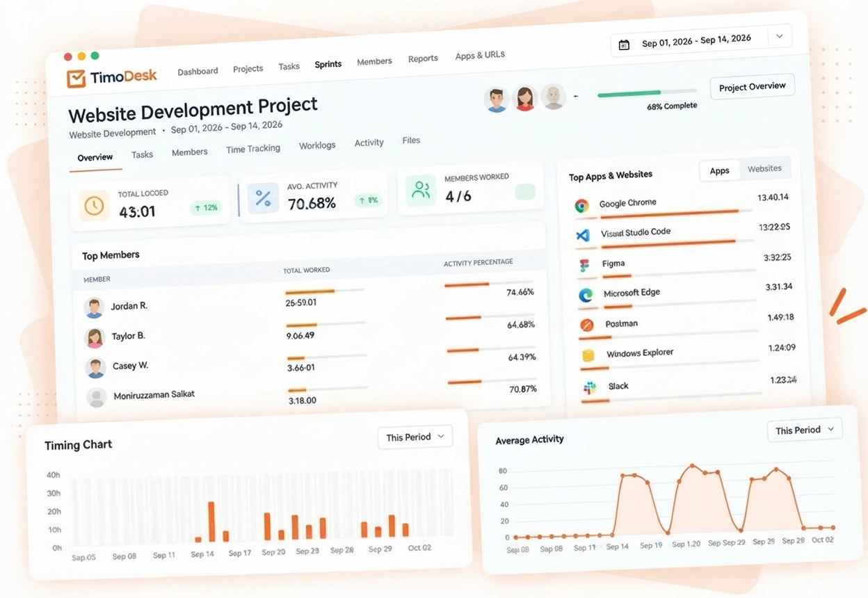
Task: Click the Visual Studio Code app name
Action: [x=636, y=232]
